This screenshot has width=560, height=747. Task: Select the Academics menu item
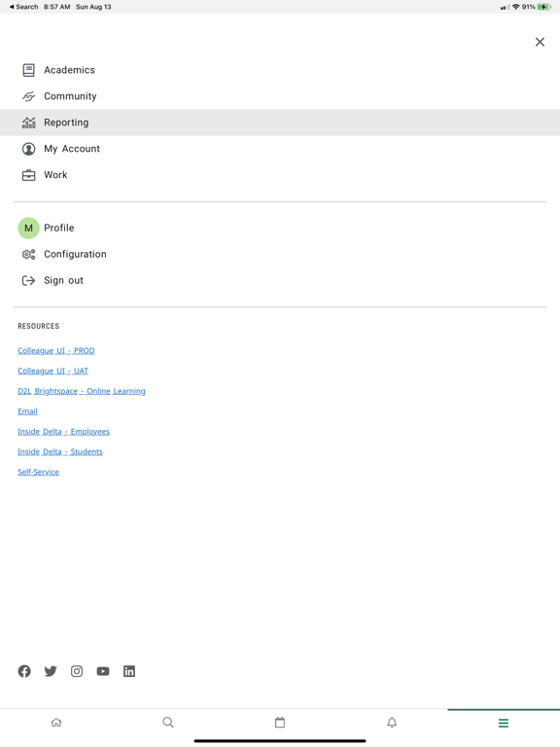(280, 70)
